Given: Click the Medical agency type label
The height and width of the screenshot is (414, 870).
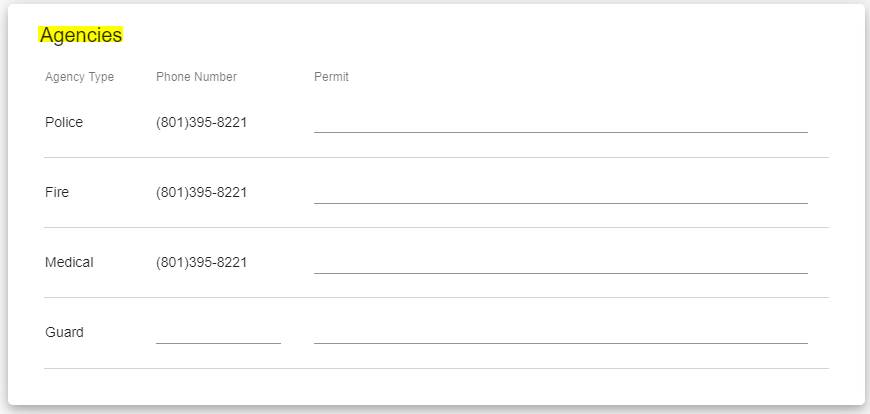Looking at the screenshot, I should click(69, 262).
